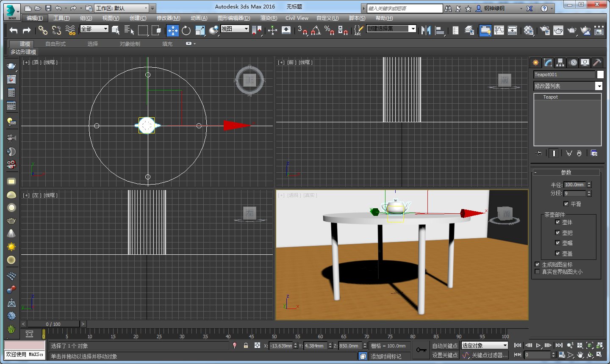Activate the Select Object tool
This screenshot has height=364, width=610.
click(116, 30)
